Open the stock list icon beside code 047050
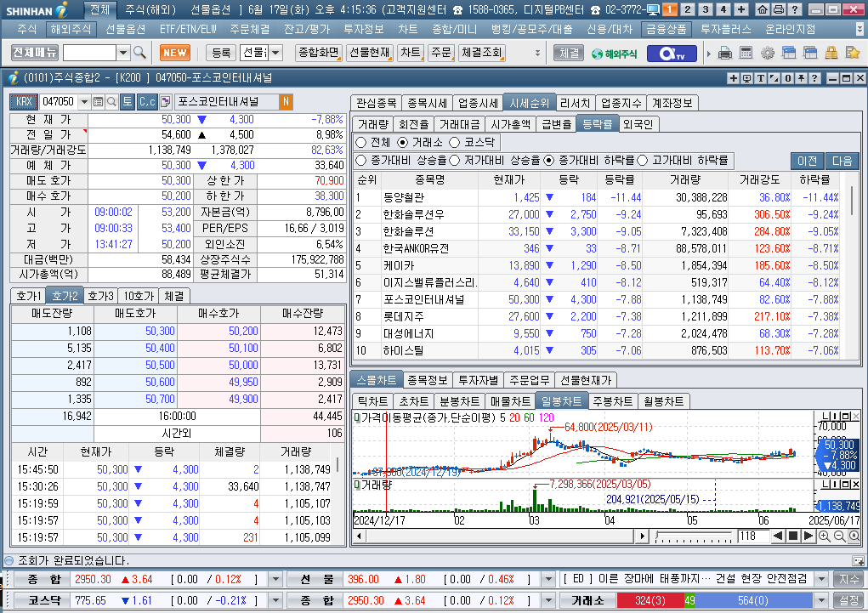Image resolution: width=868 pixels, height=613 pixels. 98,102
